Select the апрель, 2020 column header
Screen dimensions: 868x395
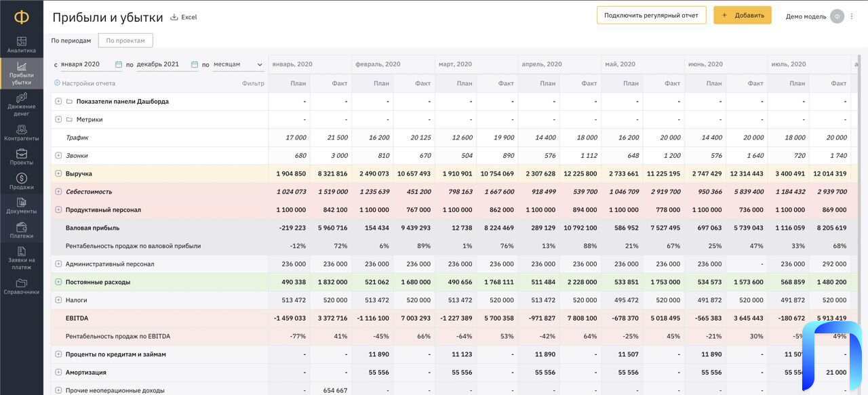(x=559, y=64)
